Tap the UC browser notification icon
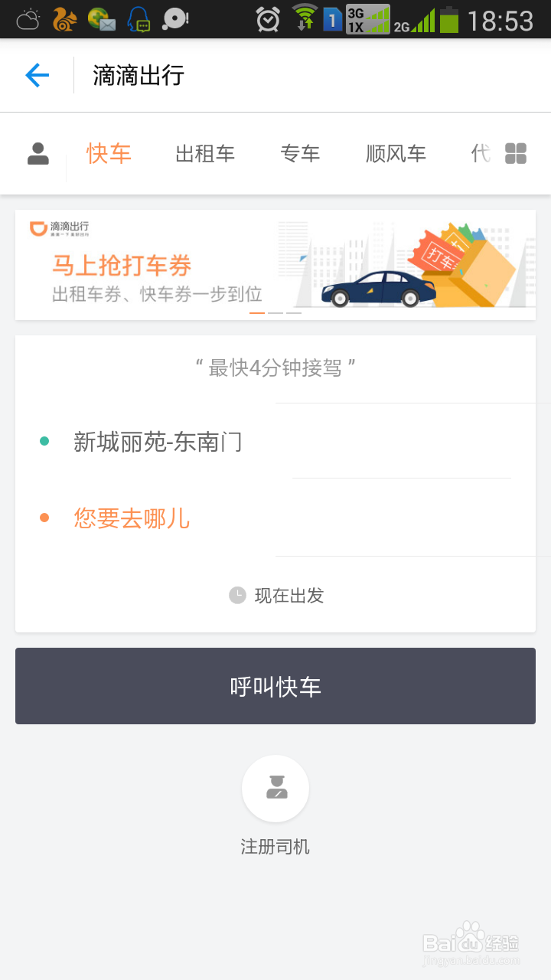551x980 pixels. point(65,19)
